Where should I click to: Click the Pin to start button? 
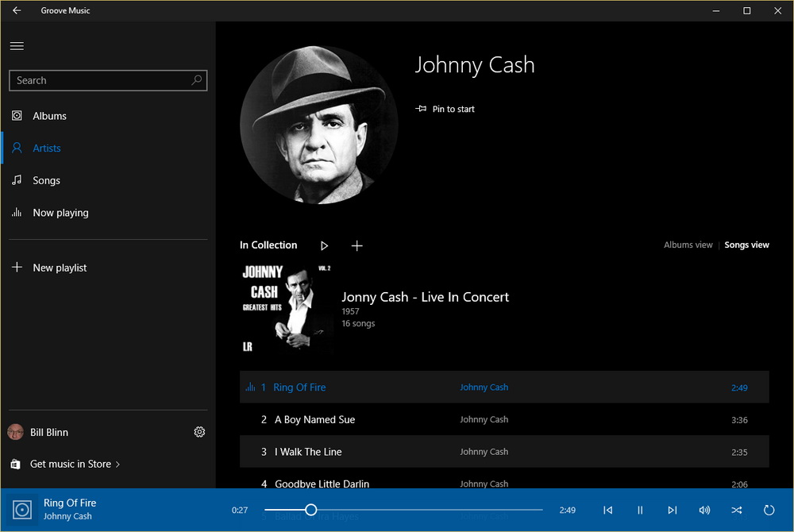[445, 109]
